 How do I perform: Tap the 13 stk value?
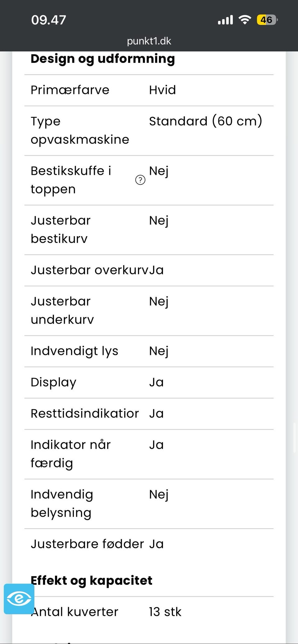click(165, 612)
